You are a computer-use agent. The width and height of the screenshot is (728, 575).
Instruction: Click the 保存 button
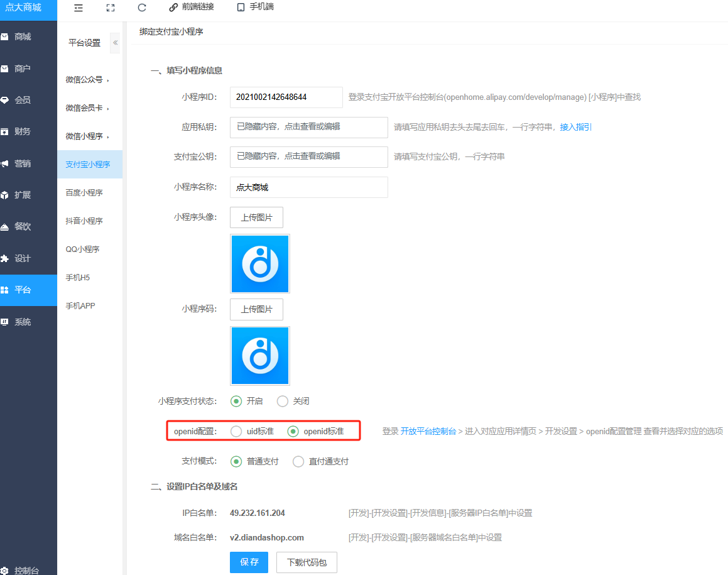(249, 562)
